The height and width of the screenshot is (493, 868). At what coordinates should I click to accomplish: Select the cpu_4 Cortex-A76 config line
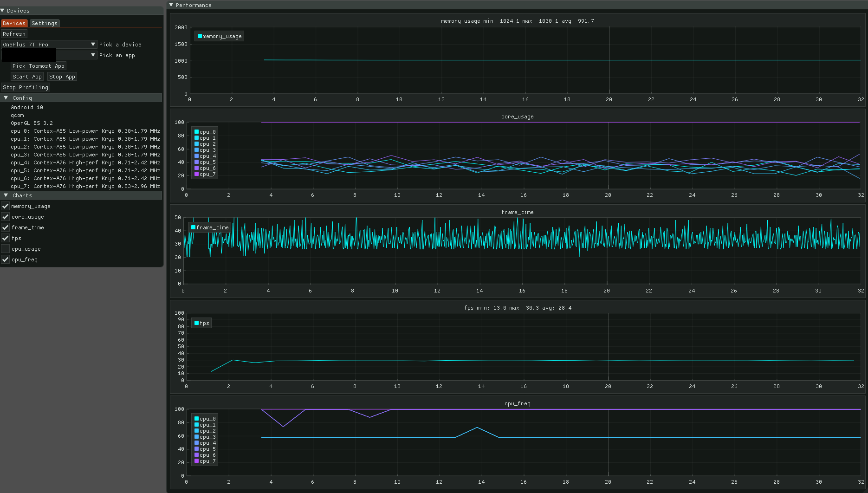click(x=85, y=162)
